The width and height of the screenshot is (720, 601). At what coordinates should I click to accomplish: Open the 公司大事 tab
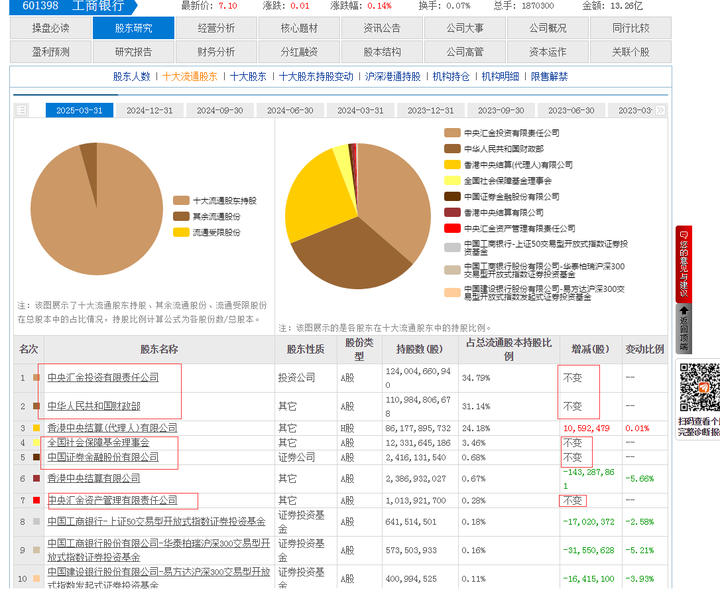click(x=465, y=28)
